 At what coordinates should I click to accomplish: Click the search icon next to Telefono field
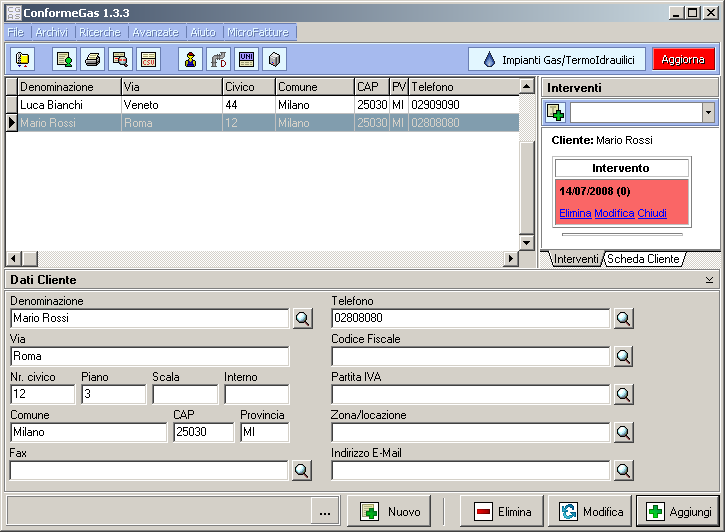point(623,318)
